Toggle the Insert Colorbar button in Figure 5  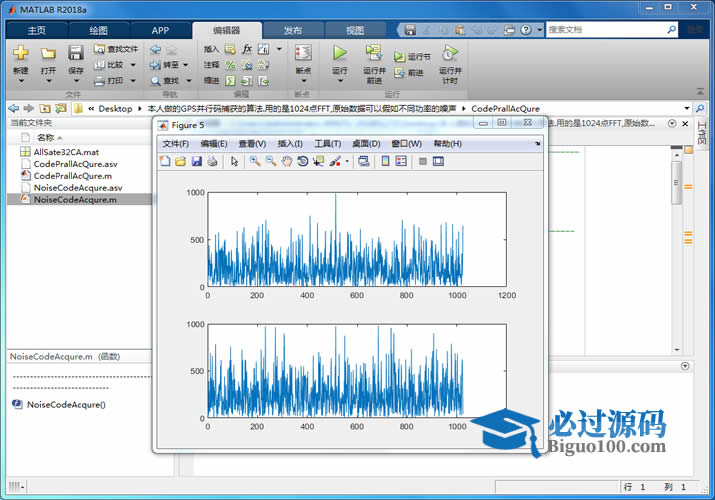point(386,161)
